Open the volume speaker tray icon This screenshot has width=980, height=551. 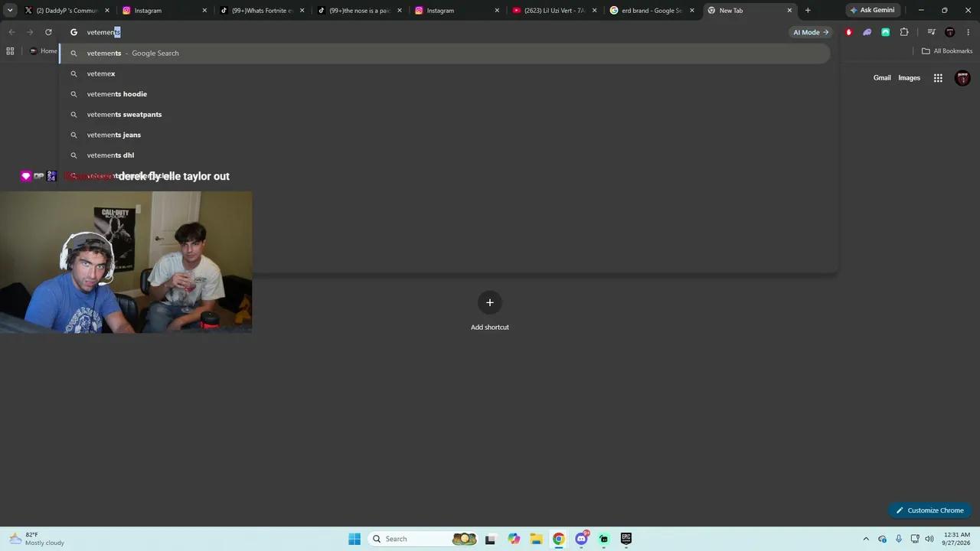[x=929, y=539]
